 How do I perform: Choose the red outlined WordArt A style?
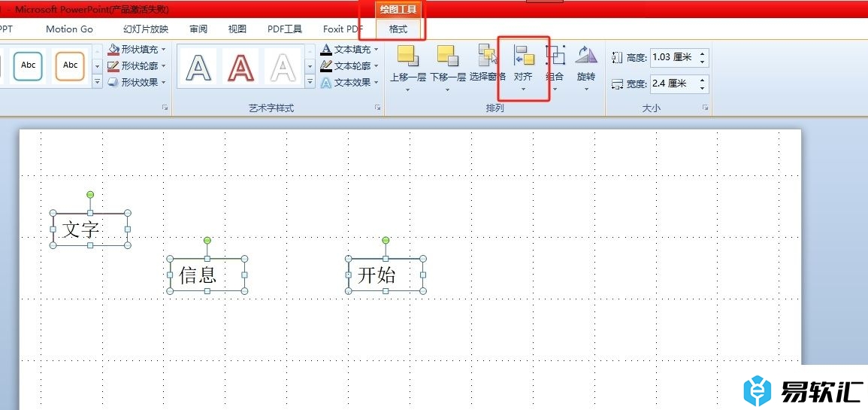click(240, 68)
